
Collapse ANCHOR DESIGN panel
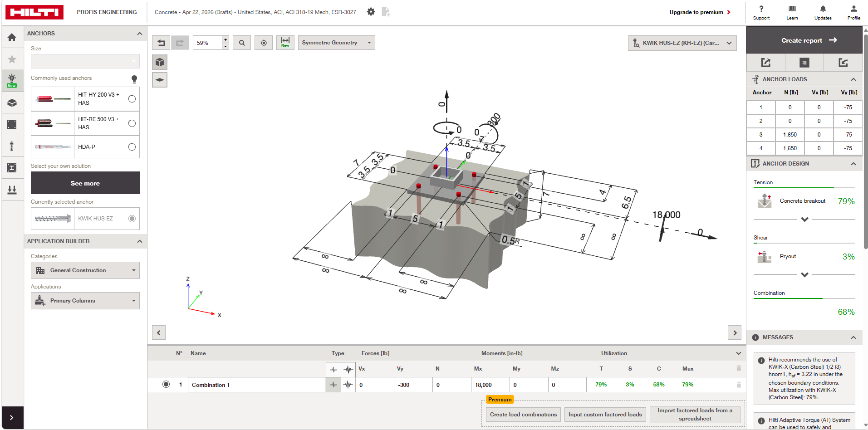(x=853, y=164)
